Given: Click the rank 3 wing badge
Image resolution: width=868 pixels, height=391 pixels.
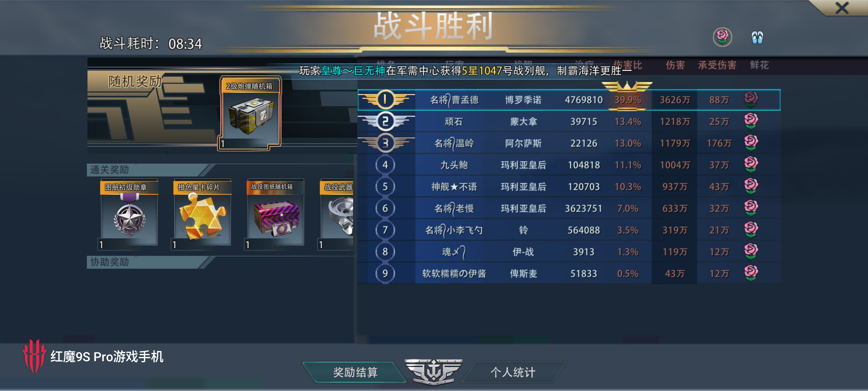Looking at the screenshot, I should pyautogui.click(x=386, y=143).
